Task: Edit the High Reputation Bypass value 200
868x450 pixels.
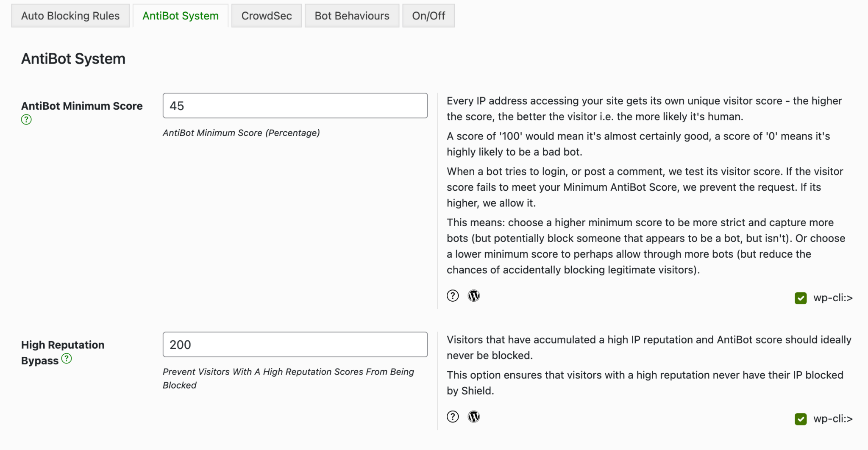Action: click(x=295, y=344)
